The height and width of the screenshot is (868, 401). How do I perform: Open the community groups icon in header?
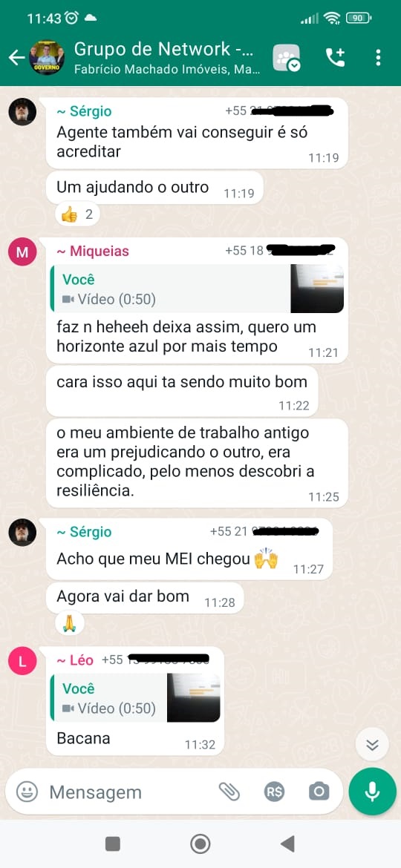[287, 58]
